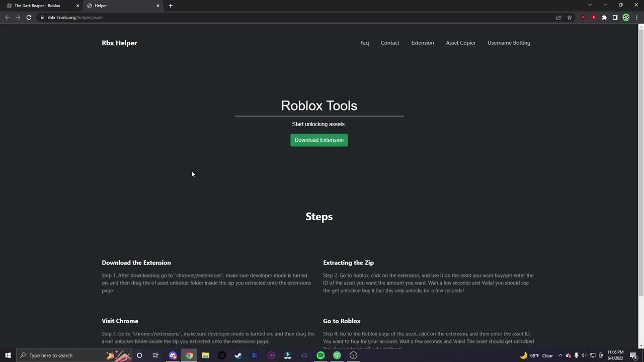The width and height of the screenshot is (644, 362).
Task: Open Steam from the taskbar
Action: [238, 355]
